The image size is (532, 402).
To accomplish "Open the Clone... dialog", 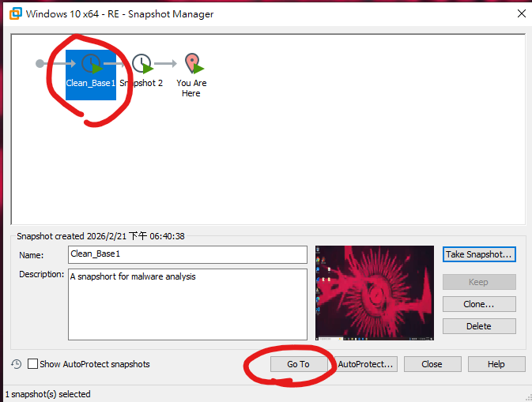I will (478, 304).
